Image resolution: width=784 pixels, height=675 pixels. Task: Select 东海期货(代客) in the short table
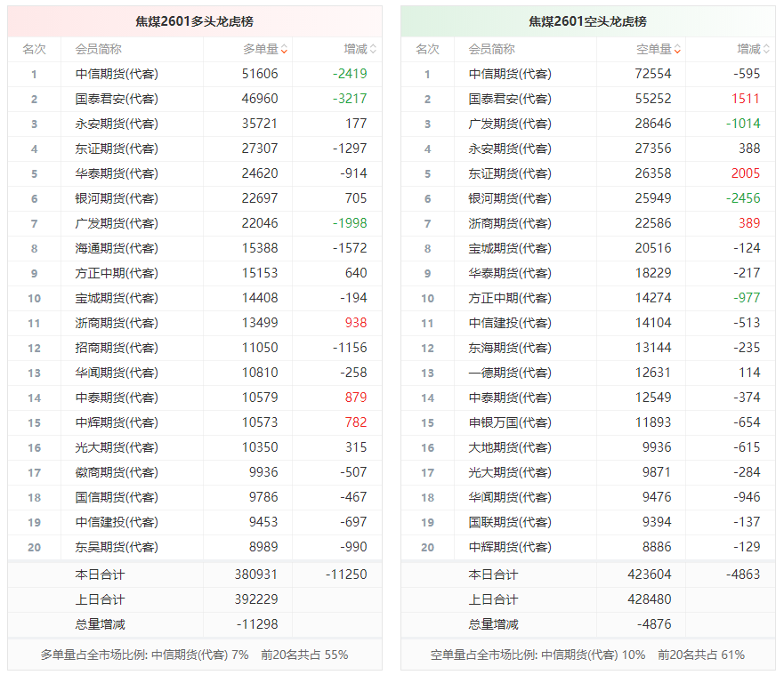pos(510,348)
